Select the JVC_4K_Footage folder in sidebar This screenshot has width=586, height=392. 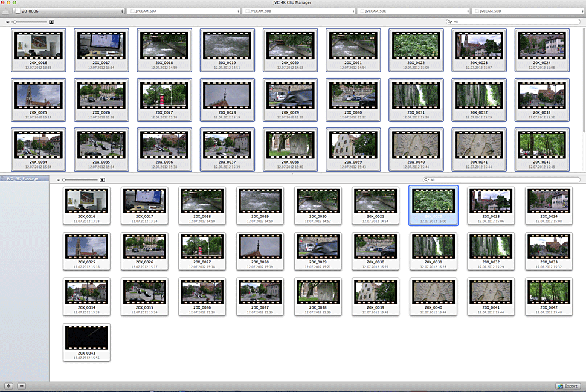tap(24, 179)
